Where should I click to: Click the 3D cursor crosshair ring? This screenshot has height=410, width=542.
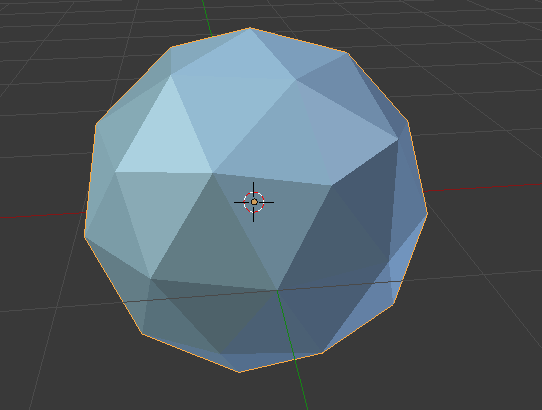tap(254, 202)
